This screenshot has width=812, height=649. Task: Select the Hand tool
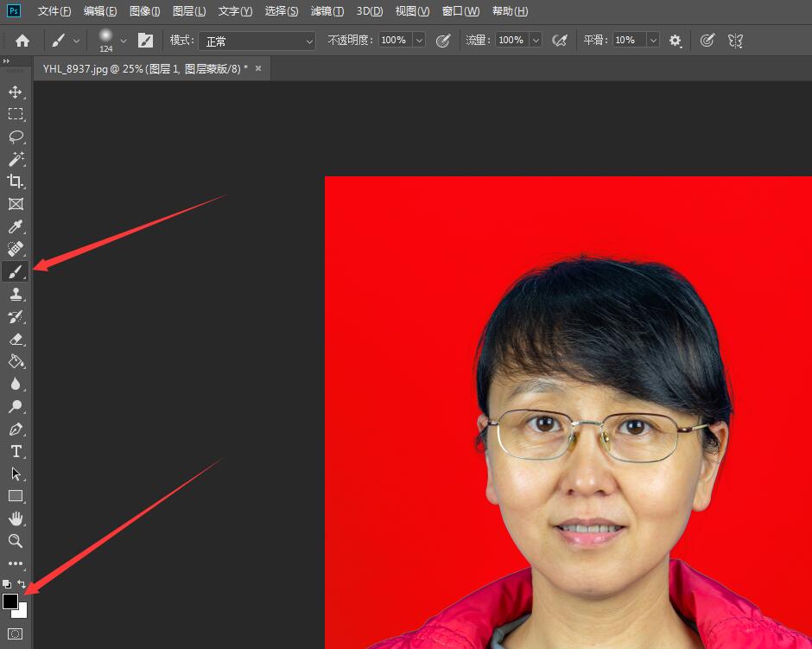(15, 519)
